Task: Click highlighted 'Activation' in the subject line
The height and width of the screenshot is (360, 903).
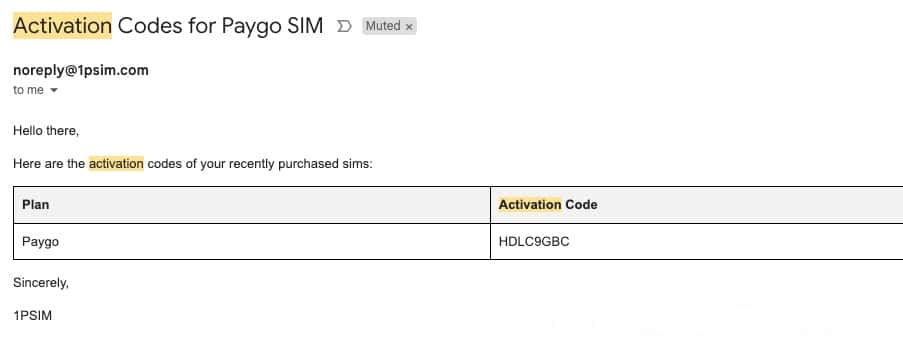Action: 63,26
